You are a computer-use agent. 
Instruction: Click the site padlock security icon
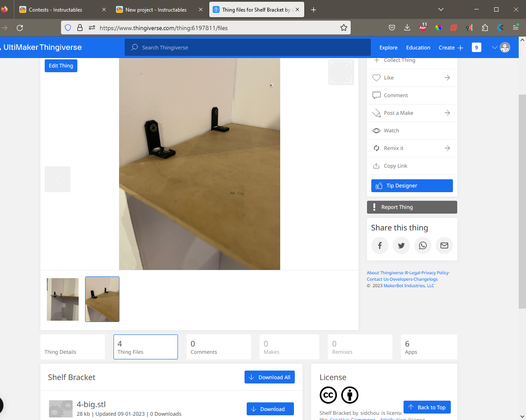click(80, 28)
